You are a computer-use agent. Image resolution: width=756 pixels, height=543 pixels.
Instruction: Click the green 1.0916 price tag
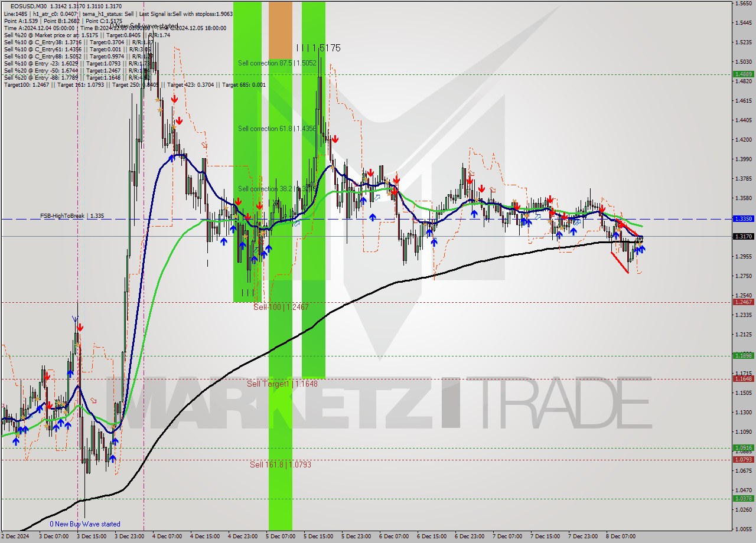(x=743, y=447)
